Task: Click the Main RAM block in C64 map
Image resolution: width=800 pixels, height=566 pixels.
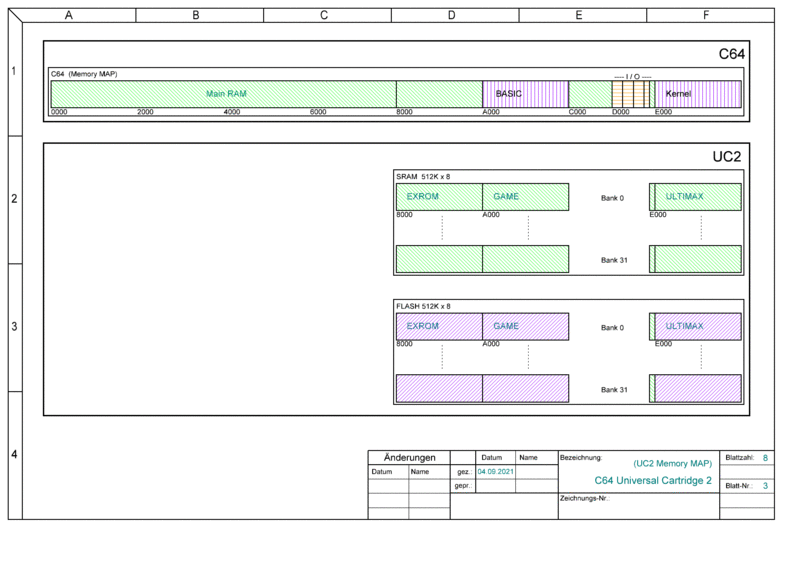Action: click(223, 94)
